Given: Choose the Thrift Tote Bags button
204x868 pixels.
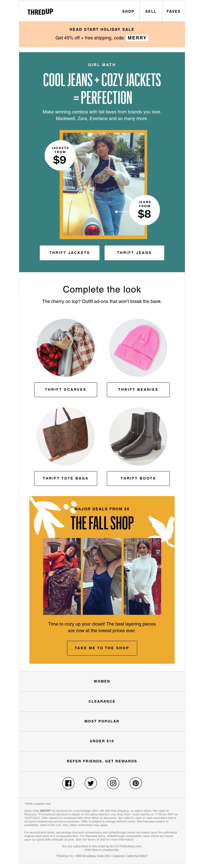Looking at the screenshot, I should [x=66, y=479].
